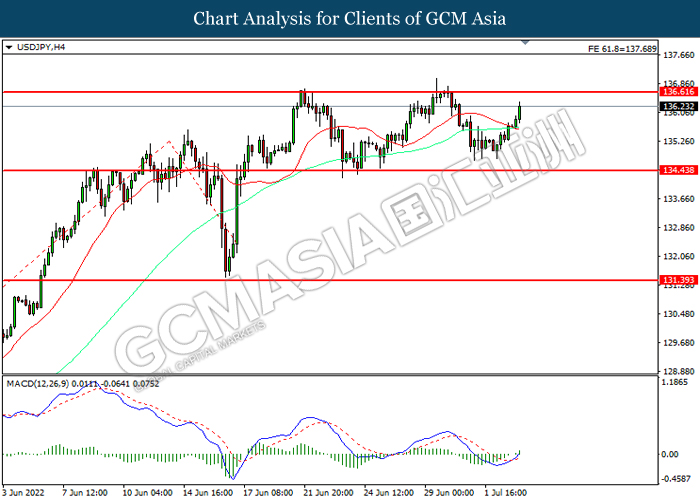Screen dimensions: 700x500
Task: Click the current price tag 136.232
Action: click(x=678, y=106)
